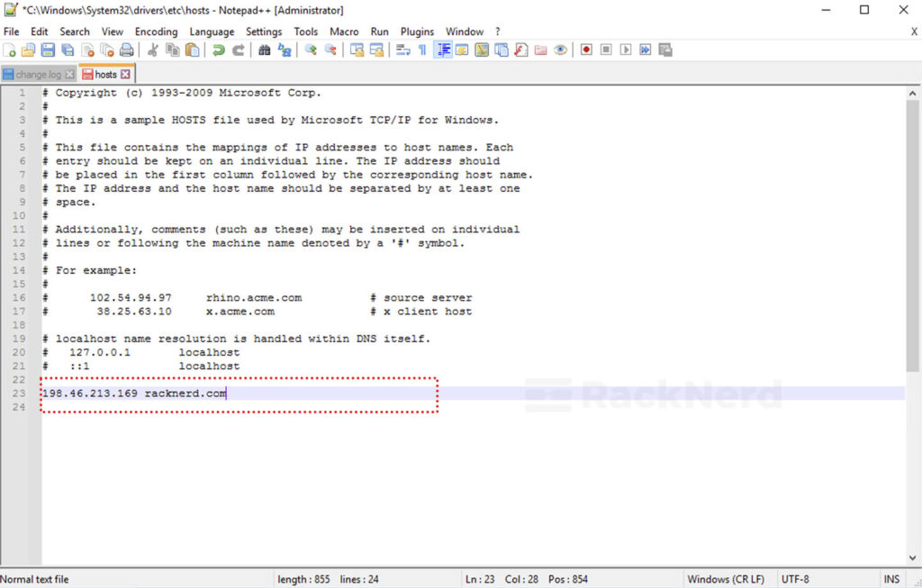This screenshot has height=588, width=922.
Task: Open the Print icon on the toolbar
Action: coord(126,50)
